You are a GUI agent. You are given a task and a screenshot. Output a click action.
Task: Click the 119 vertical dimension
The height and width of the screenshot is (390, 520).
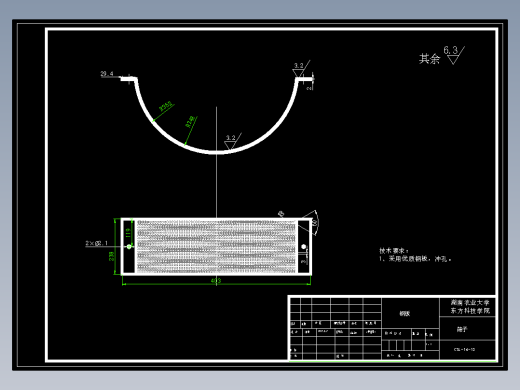128,232
